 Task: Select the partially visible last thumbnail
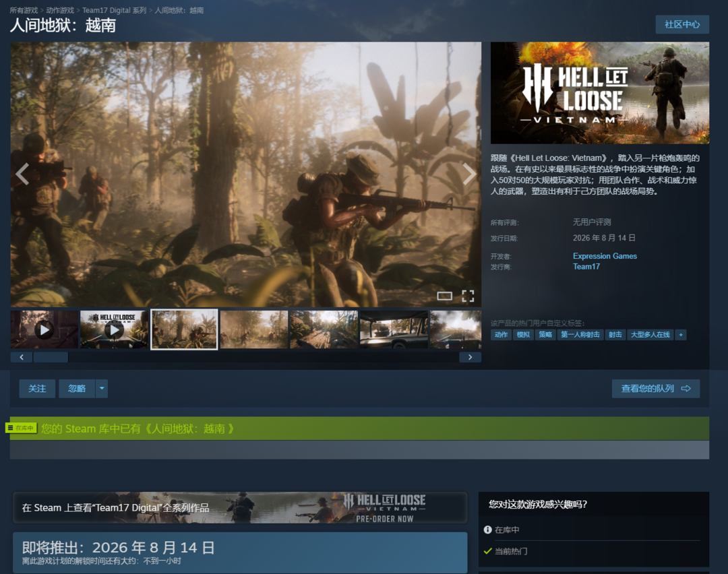(x=456, y=330)
